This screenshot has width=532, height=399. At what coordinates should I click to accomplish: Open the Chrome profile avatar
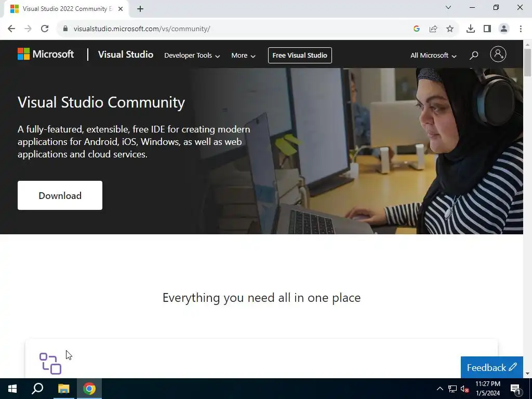(x=504, y=29)
